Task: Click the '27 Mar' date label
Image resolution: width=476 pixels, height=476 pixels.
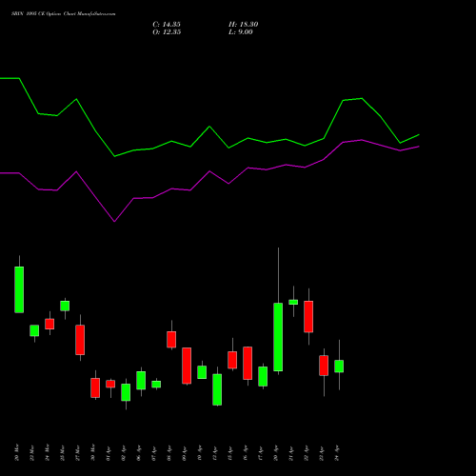Action: (78, 452)
